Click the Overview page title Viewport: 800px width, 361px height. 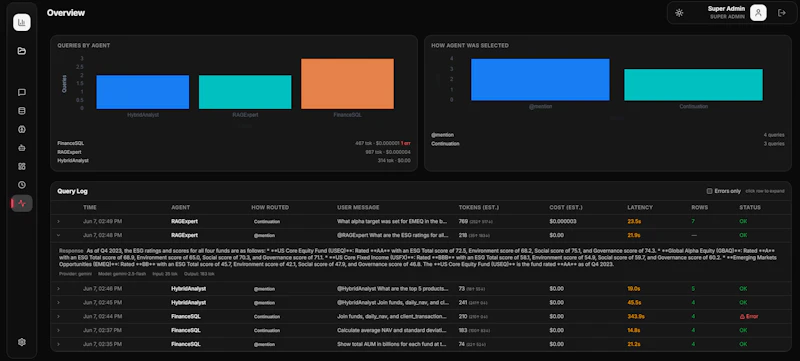click(x=66, y=13)
